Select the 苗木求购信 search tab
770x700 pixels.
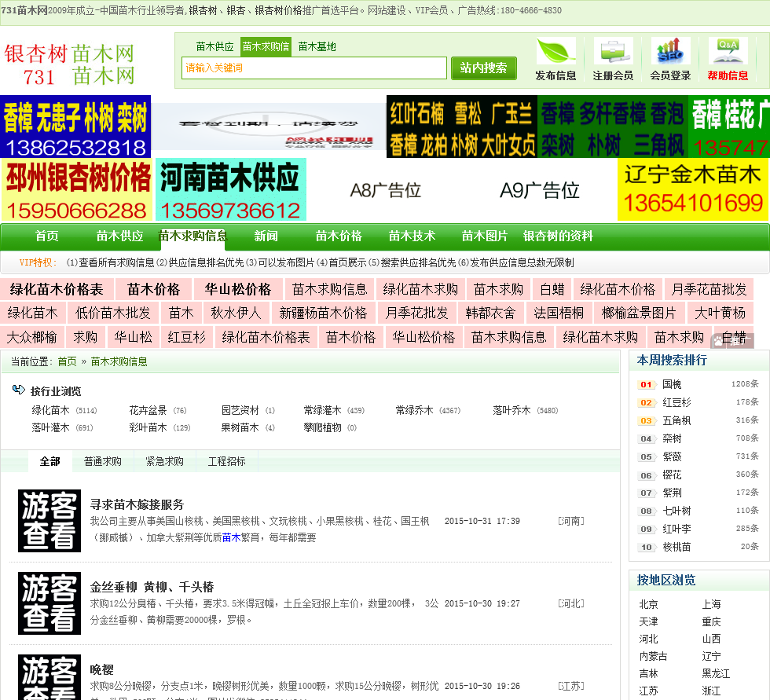[x=266, y=46]
